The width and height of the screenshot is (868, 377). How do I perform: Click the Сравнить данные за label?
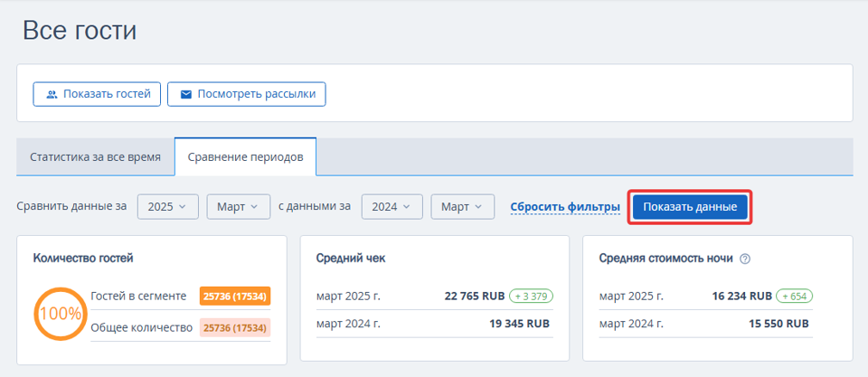[72, 206]
